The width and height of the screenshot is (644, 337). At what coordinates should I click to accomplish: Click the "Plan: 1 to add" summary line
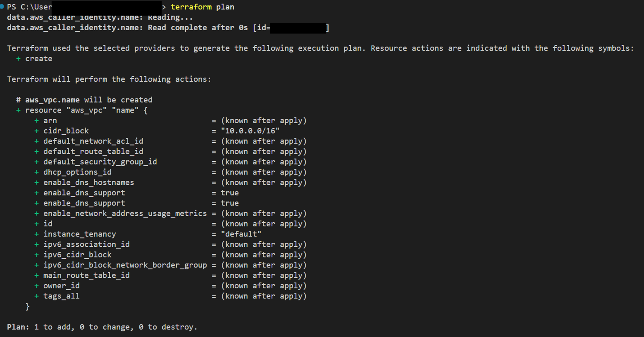click(102, 327)
